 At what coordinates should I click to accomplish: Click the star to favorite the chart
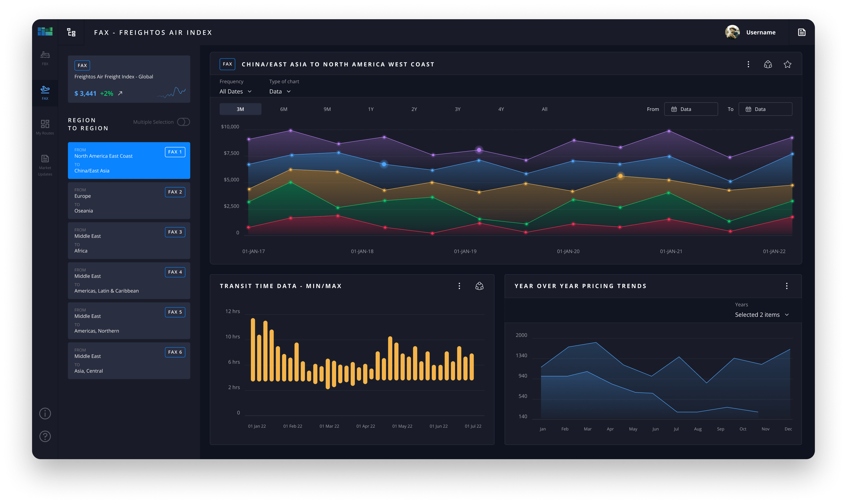[788, 64]
